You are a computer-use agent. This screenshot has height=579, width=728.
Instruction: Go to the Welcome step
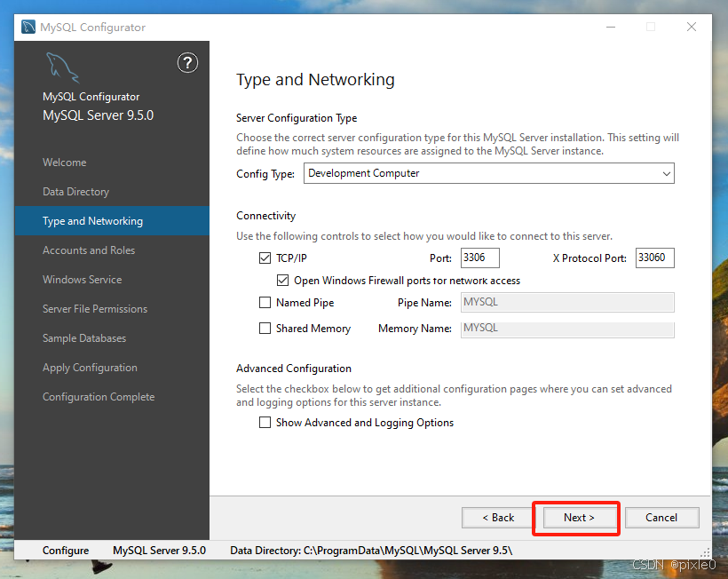[x=65, y=163]
